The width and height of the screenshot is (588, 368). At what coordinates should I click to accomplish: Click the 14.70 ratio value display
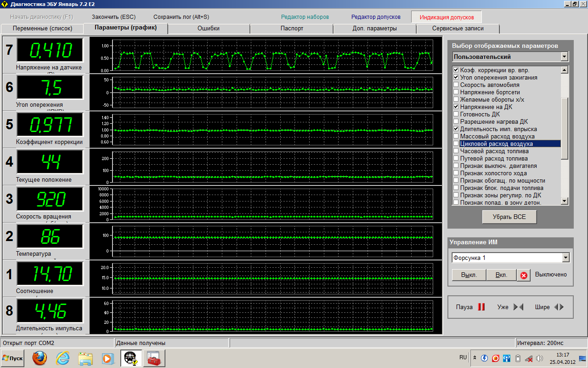pyautogui.click(x=50, y=274)
